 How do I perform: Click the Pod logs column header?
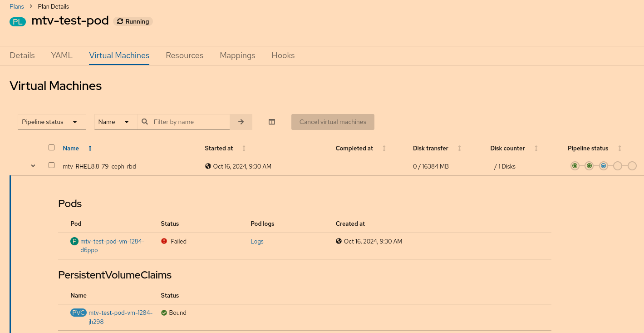(262, 224)
